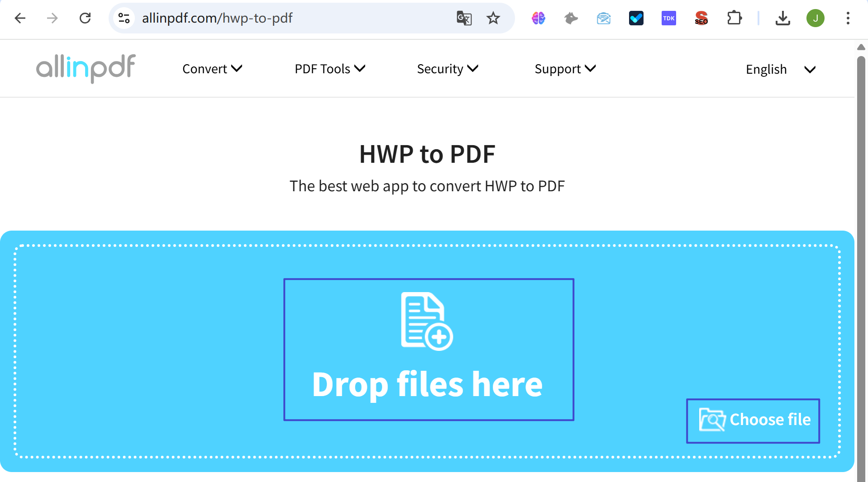868x482 pixels.
Task: Click the wolf extension icon
Action: (571, 18)
